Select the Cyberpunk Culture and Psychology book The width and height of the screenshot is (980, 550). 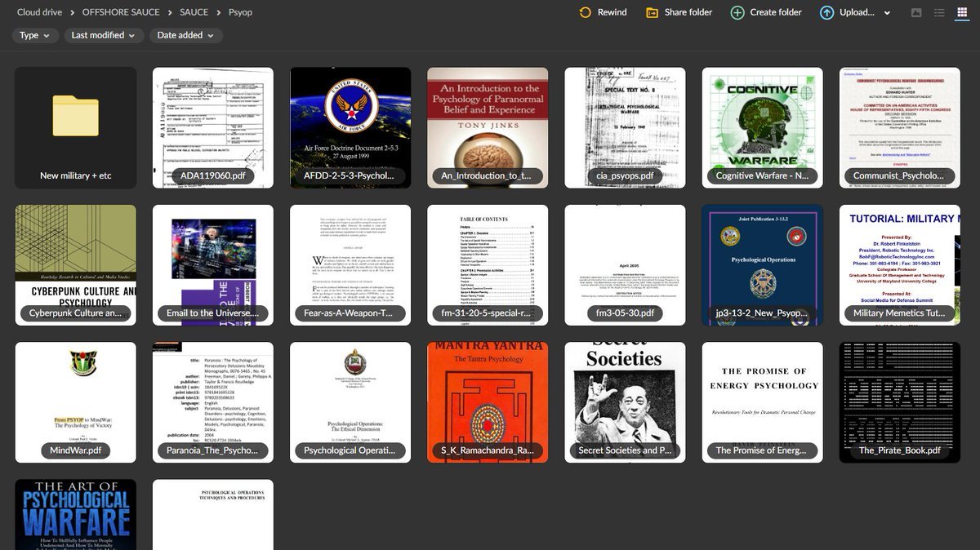click(x=76, y=265)
